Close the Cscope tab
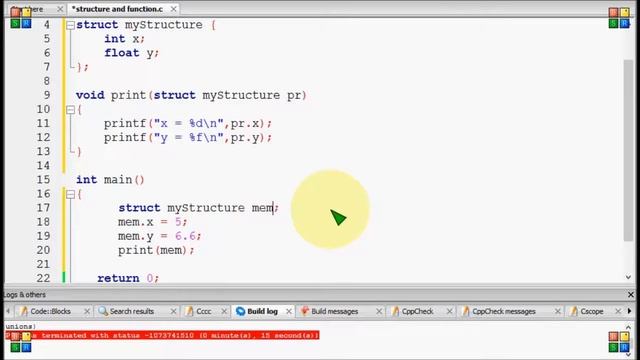The image size is (640, 360). (618, 311)
